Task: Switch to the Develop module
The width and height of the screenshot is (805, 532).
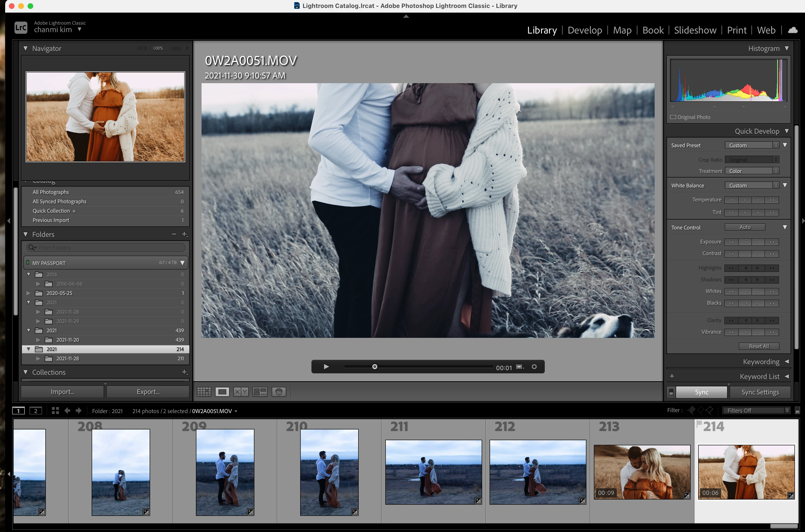Action: click(x=585, y=30)
